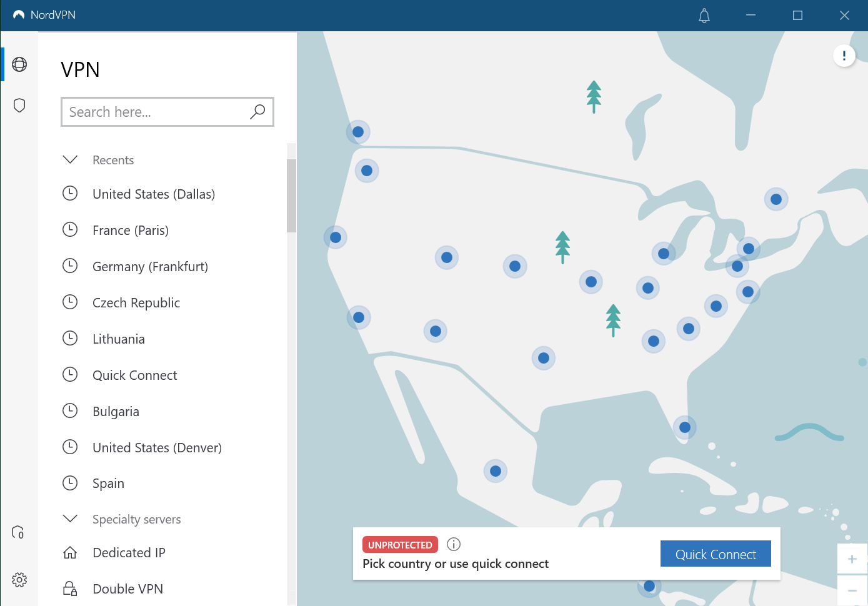Connect to United States (Denver)
The width and height of the screenshot is (868, 606).
coord(157,448)
